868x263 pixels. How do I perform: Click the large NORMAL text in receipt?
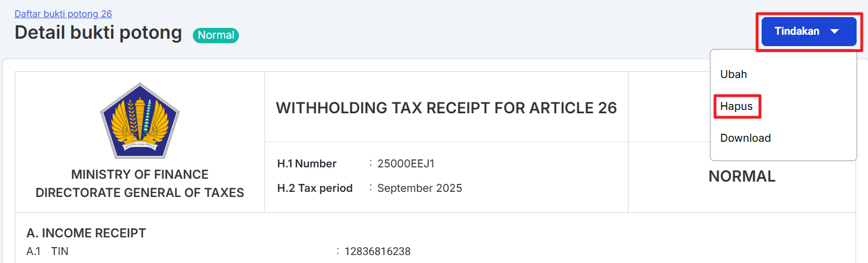point(742,176)
